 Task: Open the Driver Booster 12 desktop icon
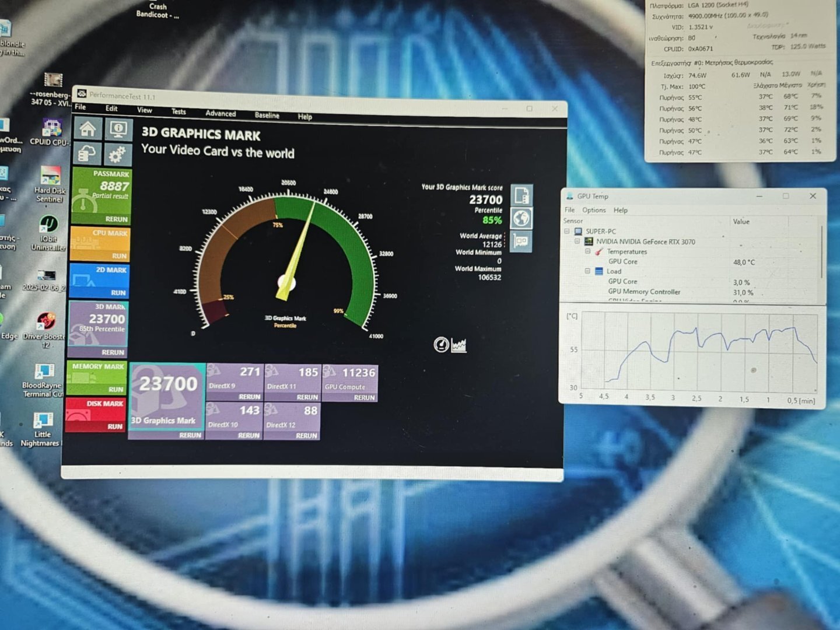pyautogui.click(x=45, y=330)
